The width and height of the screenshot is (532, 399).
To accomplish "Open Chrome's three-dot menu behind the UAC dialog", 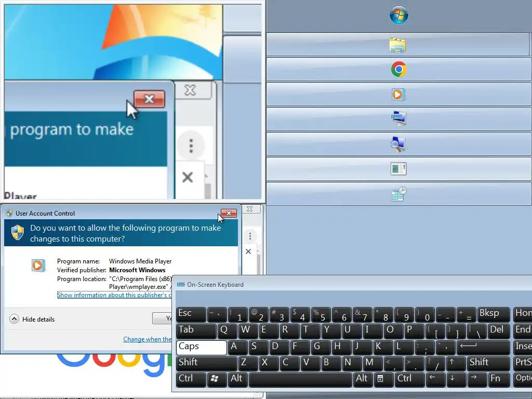I will (x=250, y=236).
